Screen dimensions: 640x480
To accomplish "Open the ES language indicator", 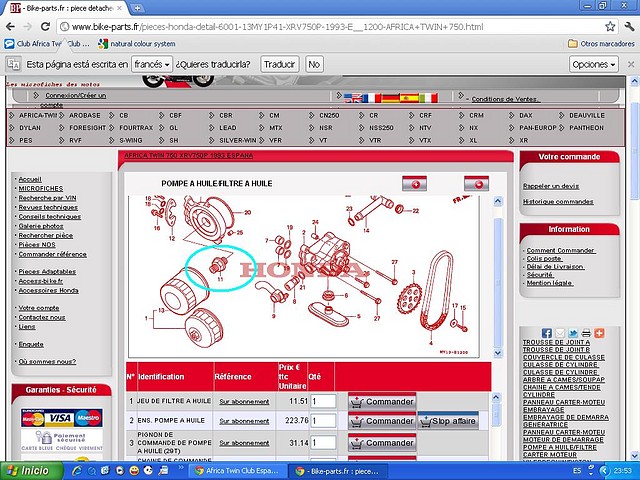I will tap(577, 471).
